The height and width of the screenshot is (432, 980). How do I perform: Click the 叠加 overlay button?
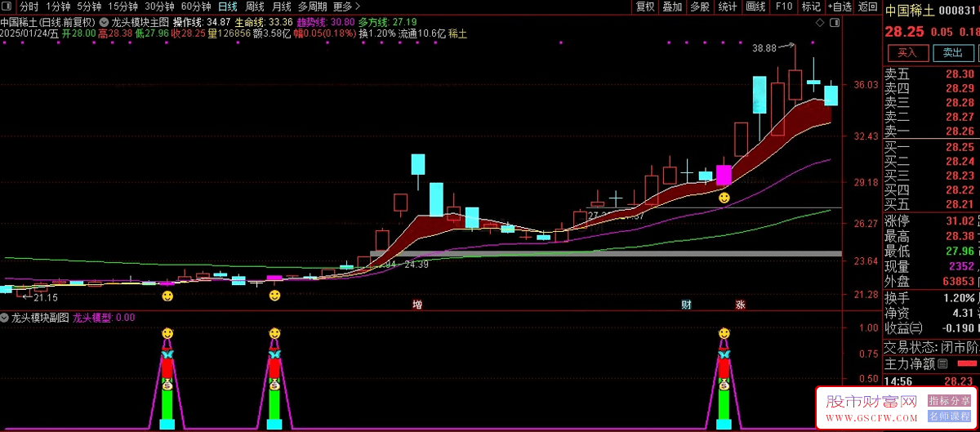click(672, 7)
